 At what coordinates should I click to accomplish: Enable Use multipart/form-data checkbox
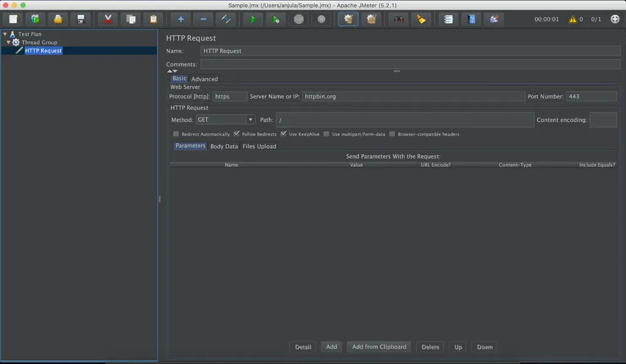pos(326,134)
